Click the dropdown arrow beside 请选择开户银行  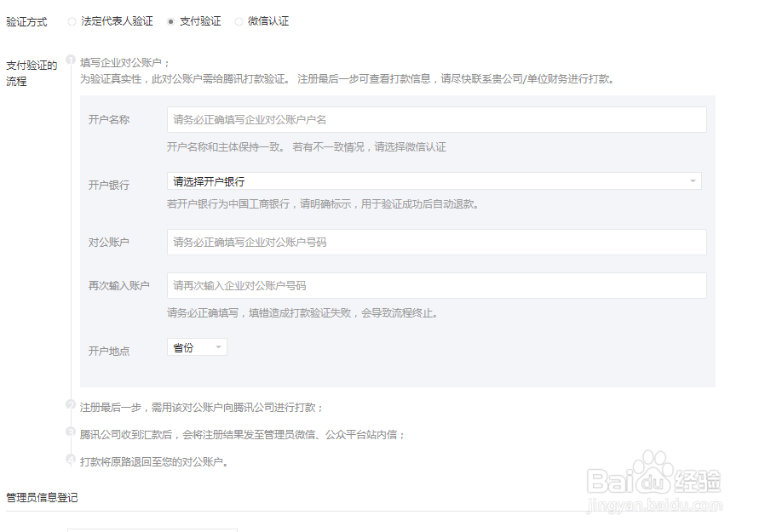click(x=693, y=180)
